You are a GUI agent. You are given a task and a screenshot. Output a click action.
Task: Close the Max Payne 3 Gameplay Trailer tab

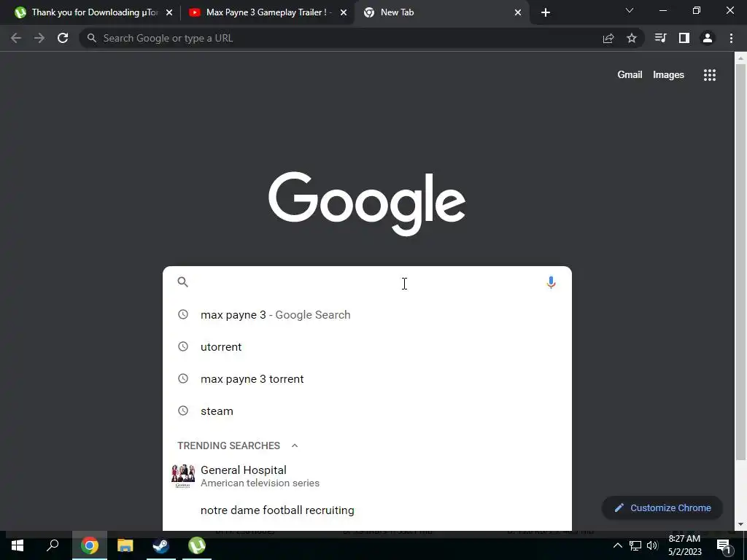click(x=344, y=12)
